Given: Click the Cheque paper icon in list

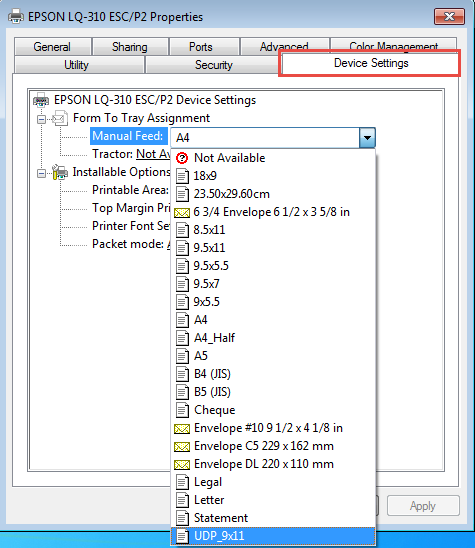Looking at the screenshot, I should 182,410.
